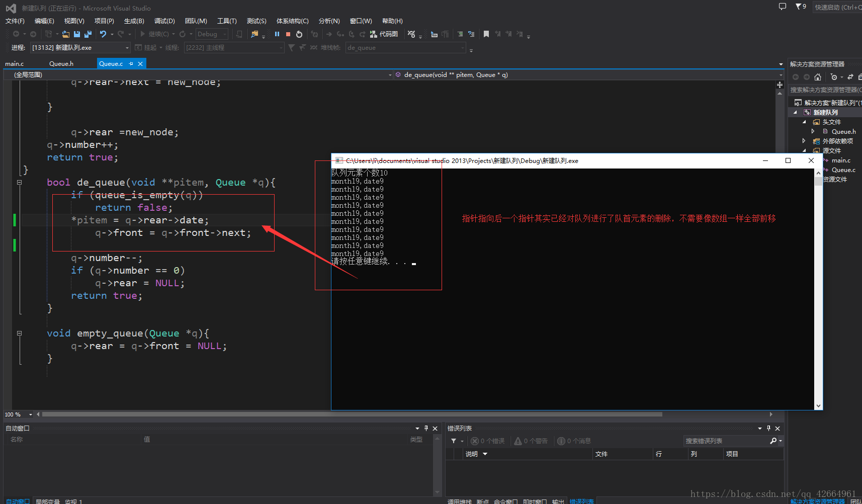Open the thread dropdown showing 主线程
862x504 pixels.
[x=234, y=48]
